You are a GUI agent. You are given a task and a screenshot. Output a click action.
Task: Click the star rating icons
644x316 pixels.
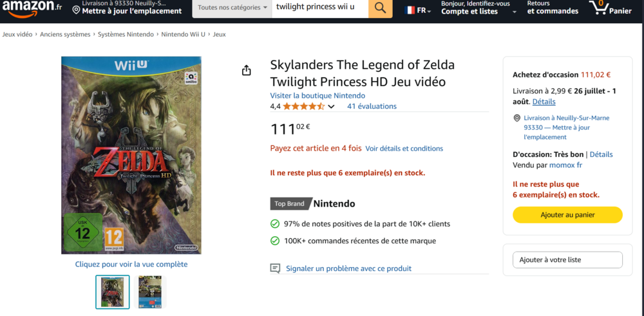click(303, 106)
